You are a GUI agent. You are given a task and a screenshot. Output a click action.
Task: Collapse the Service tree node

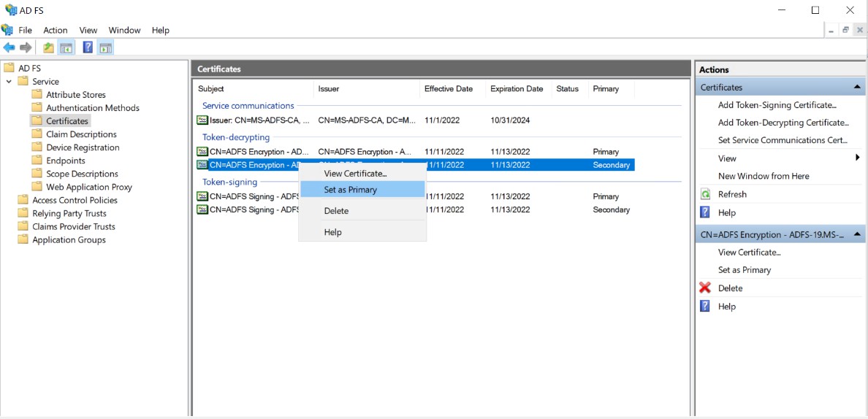click(x=9, y=81)
